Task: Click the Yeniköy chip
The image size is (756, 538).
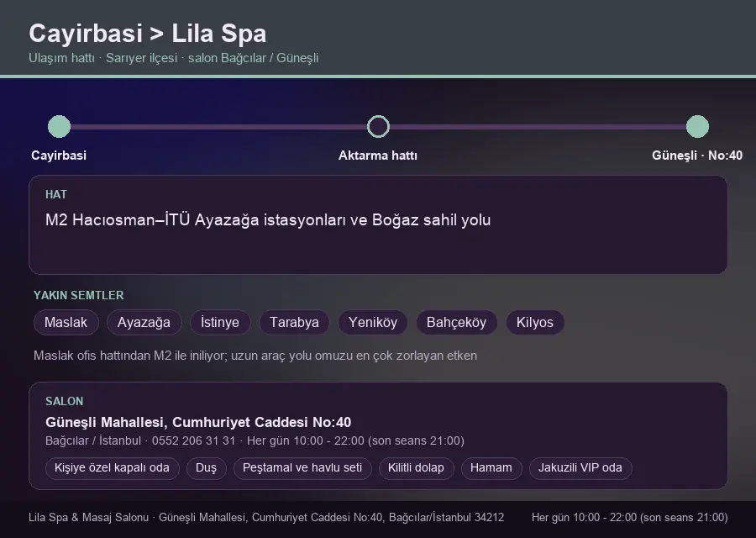Action: 373,322
